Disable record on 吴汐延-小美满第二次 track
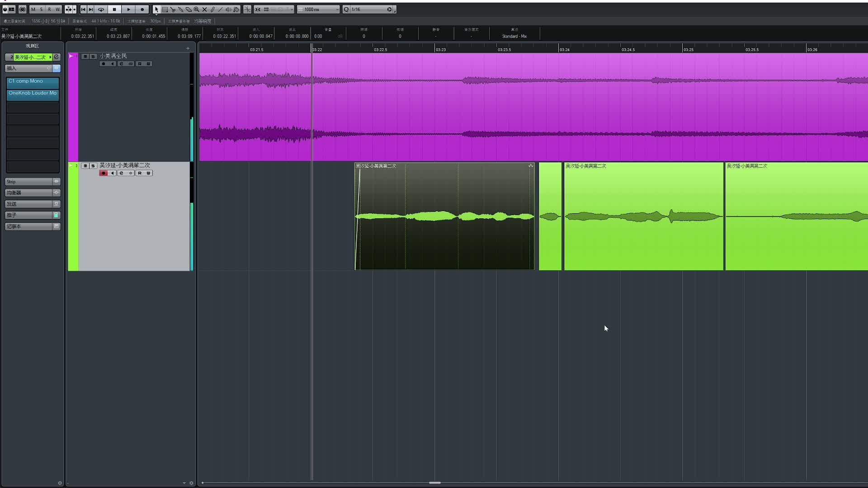The width and height of the screenshot is (868, 488). [x=104, y=173]
